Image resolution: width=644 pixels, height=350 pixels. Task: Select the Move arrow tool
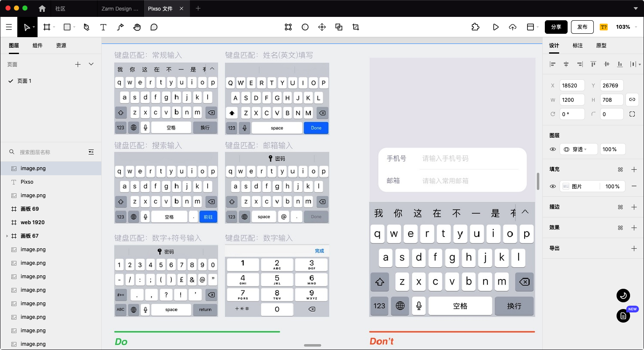pos(27,27)
